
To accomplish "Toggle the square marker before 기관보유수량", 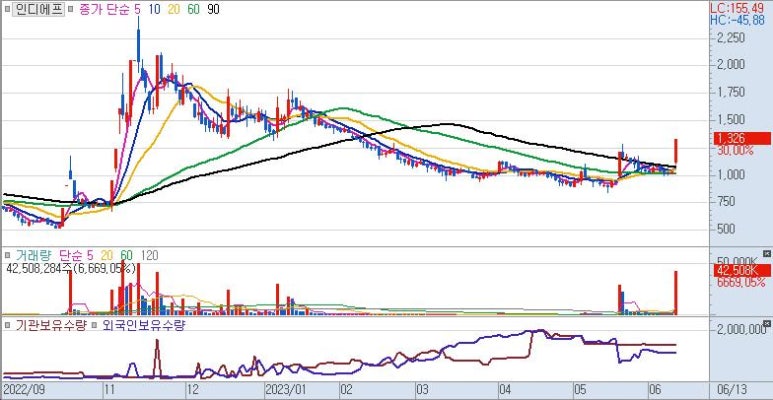I will [x=7, y=325].
